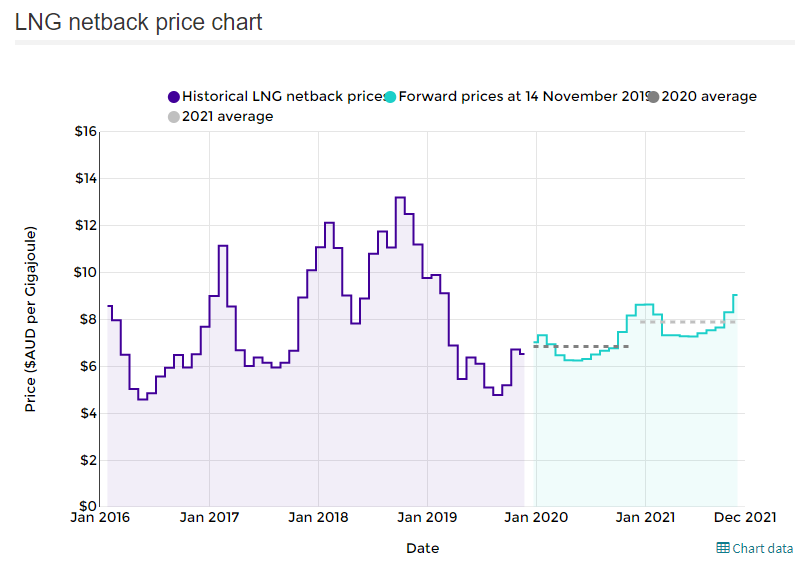Click the Price ($AUD per Gigajoule) axis title

point(31,319)
